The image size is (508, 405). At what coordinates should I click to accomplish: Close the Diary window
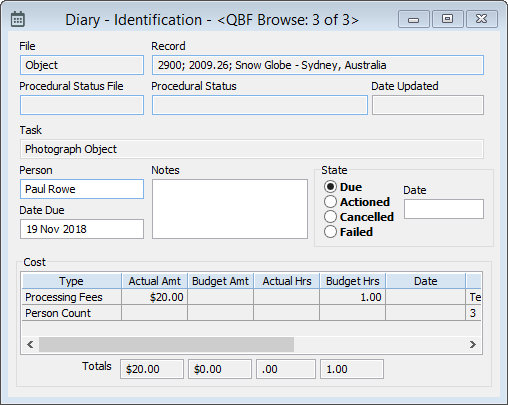coord(482,19)
